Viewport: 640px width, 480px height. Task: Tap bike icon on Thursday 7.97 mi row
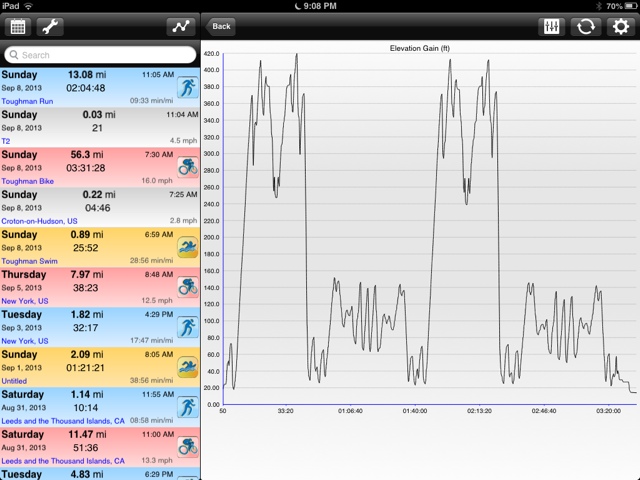pos(188,287)
